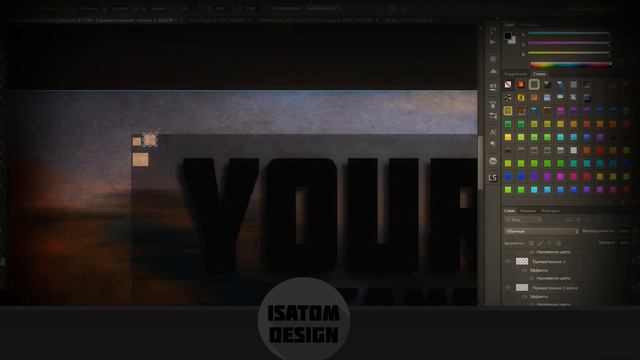Click the lock all padlock icon

click(558, 243)
